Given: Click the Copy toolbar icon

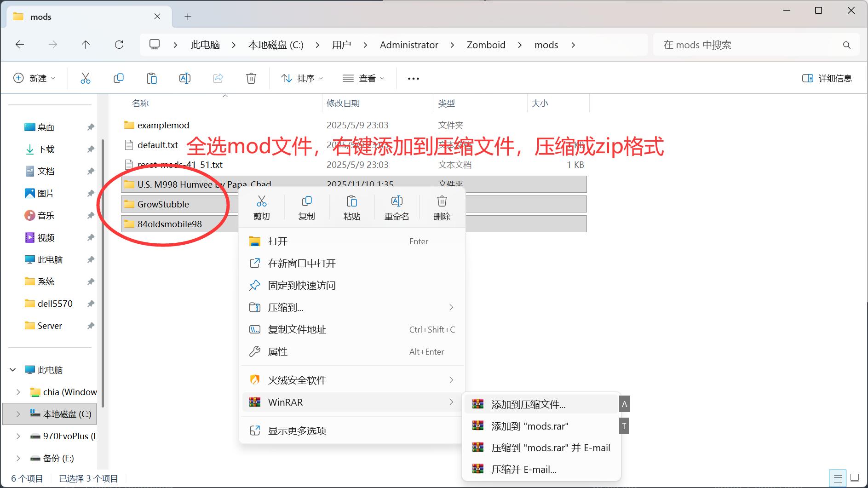Looking at the screenshot, I should click(x=118, y=78).
